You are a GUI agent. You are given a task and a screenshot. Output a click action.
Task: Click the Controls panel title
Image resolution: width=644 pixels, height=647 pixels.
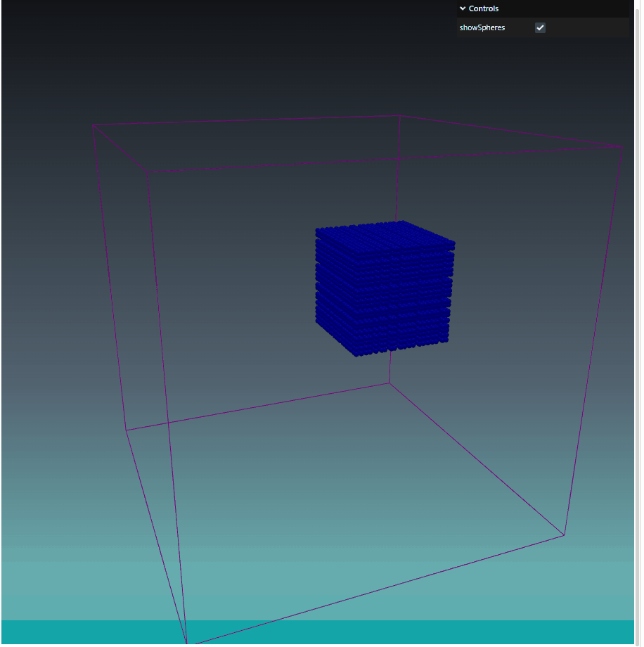(x=484, y=8)
